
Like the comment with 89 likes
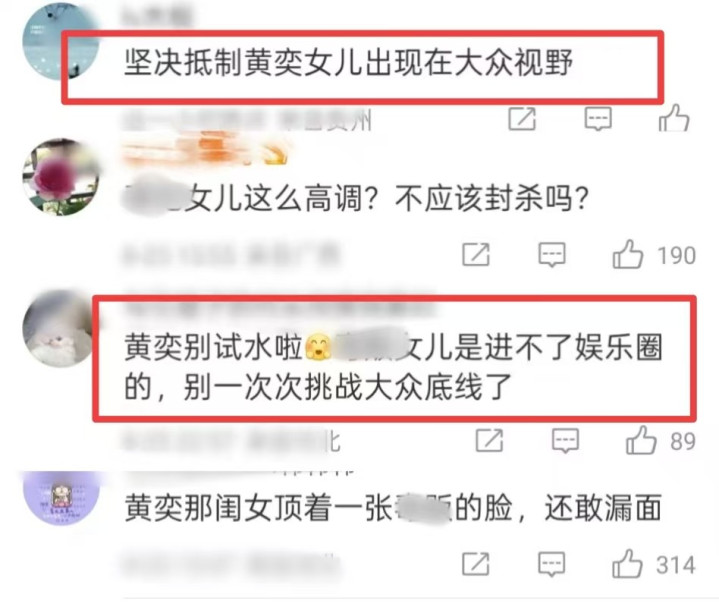[x=641, y=440]
